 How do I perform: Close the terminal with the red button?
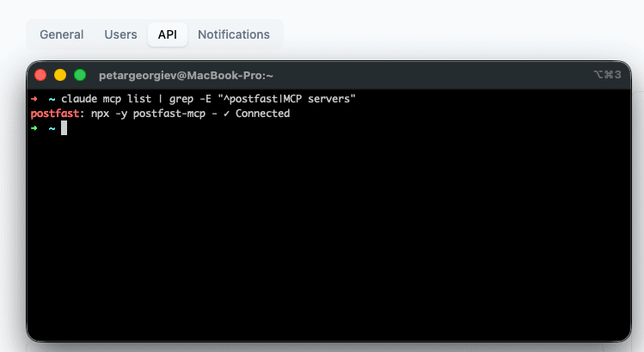[x=40, y=75]
